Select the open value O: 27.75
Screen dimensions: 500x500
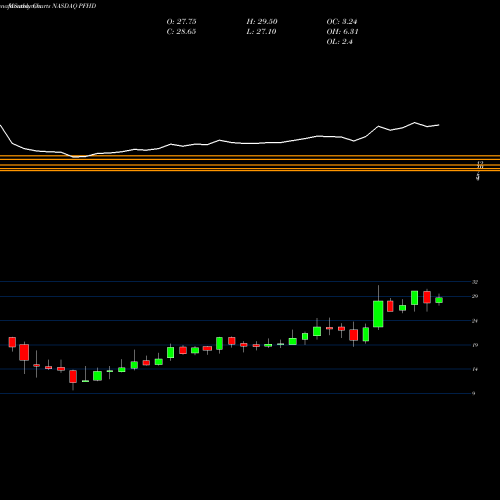click(x=181, y=22)
